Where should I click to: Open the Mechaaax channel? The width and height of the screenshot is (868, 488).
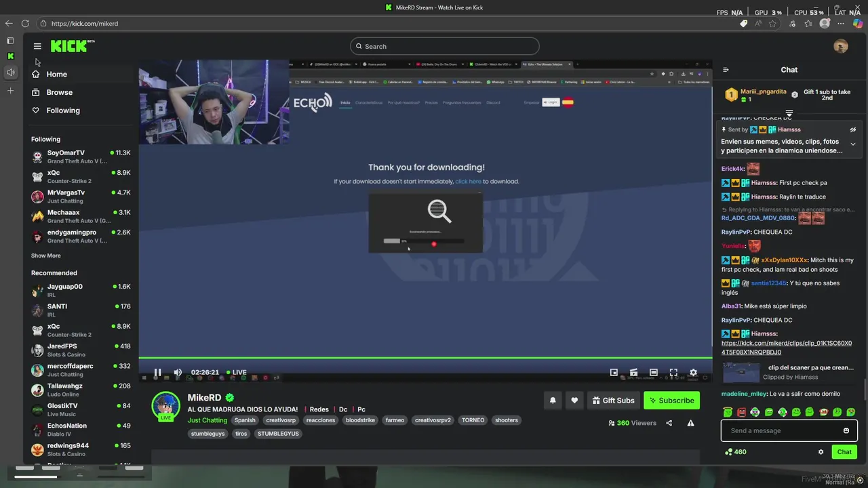(x=81, y=216)
